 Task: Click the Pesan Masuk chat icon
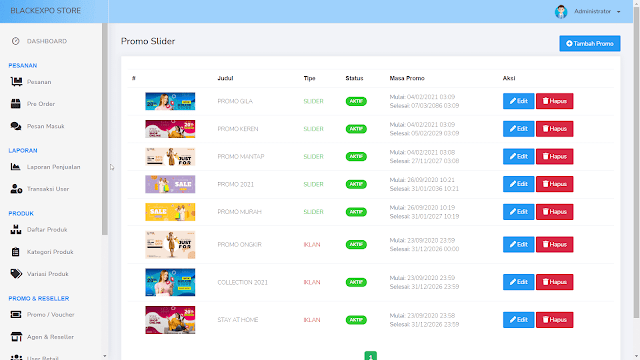click(16, 126)
